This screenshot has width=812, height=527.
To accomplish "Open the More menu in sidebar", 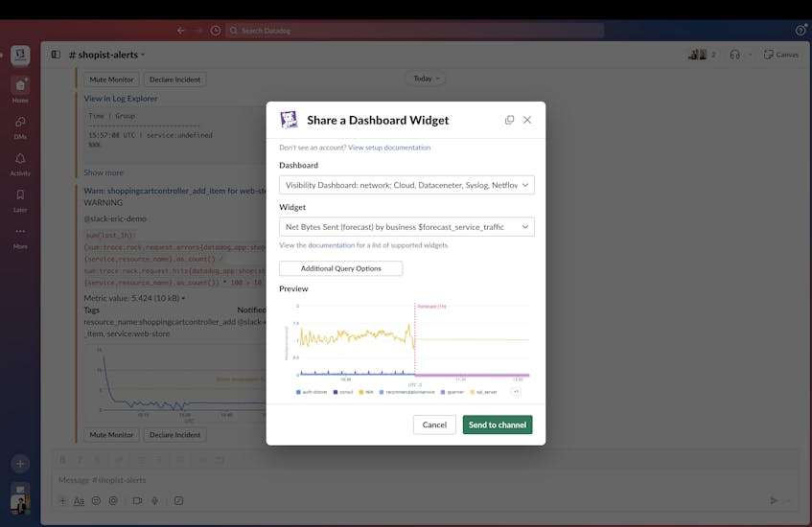I will pos(20,236).
